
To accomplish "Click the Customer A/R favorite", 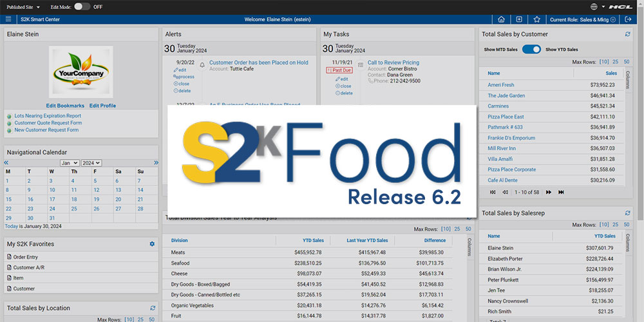I will pyautogui.click(x=30, y=267).
